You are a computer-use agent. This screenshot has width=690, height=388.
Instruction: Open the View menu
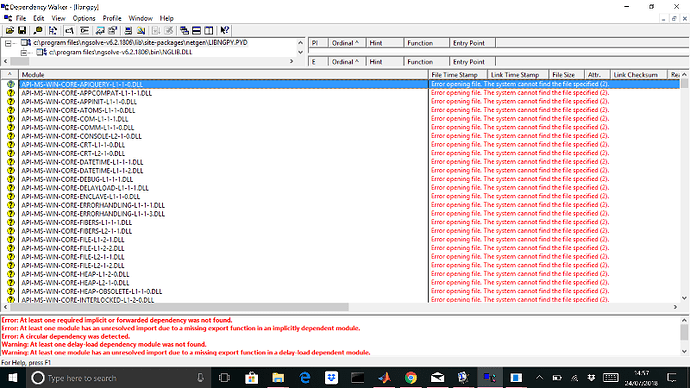[x=59, y=18]
